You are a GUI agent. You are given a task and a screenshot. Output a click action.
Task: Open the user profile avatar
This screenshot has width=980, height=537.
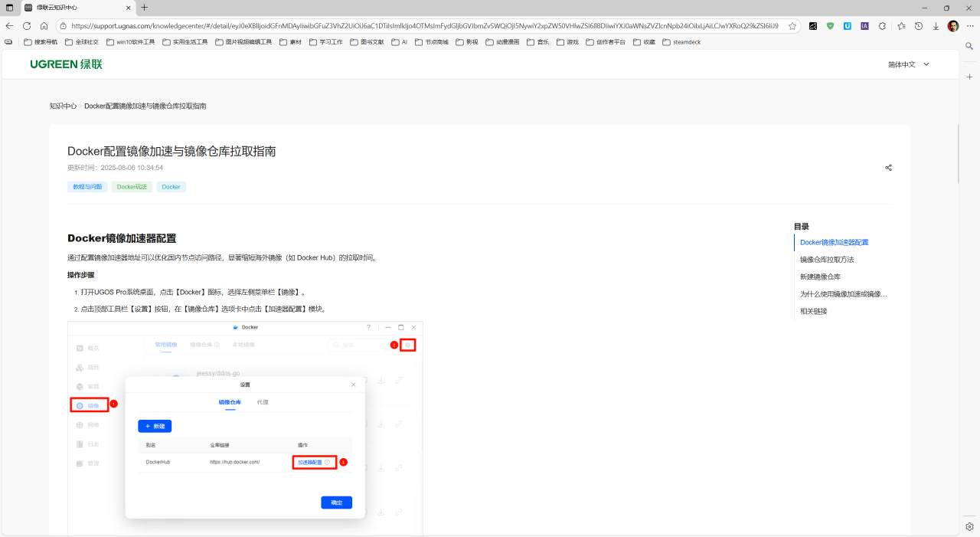click(x=953, y=25)
